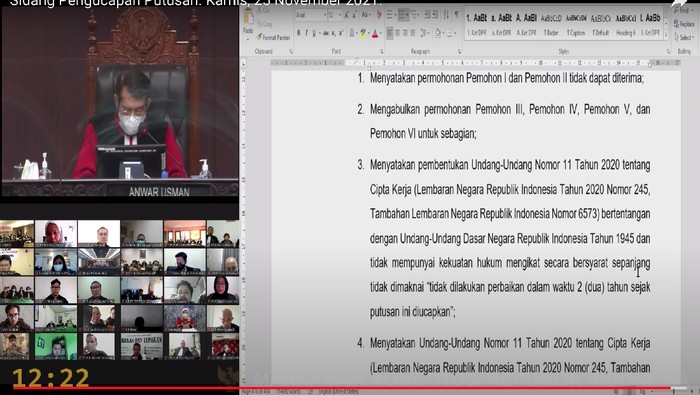This screenshot has width=700, height=395.
Task: Open the Paragraph dialog launcher
Action: click(x=459, y=52)
